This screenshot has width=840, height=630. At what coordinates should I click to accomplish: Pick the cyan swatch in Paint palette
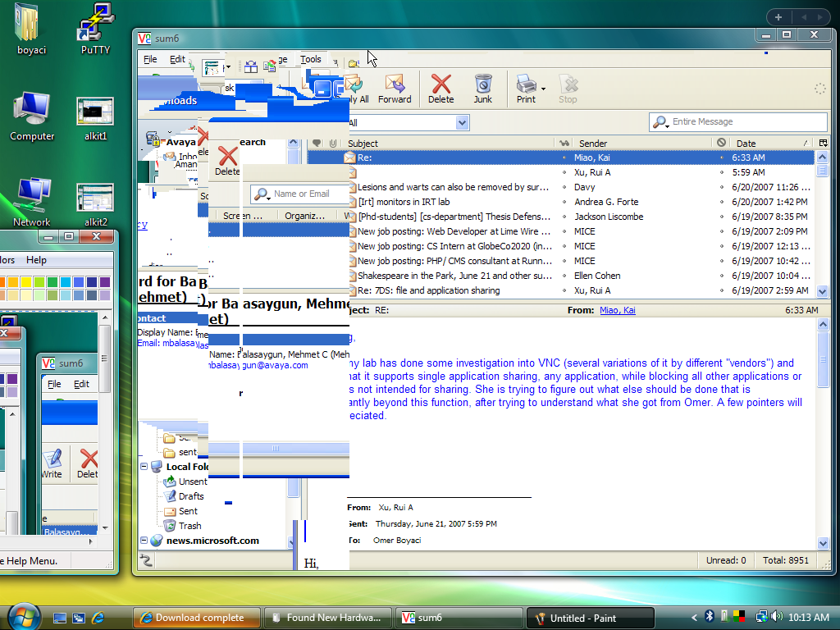point(66,282)
